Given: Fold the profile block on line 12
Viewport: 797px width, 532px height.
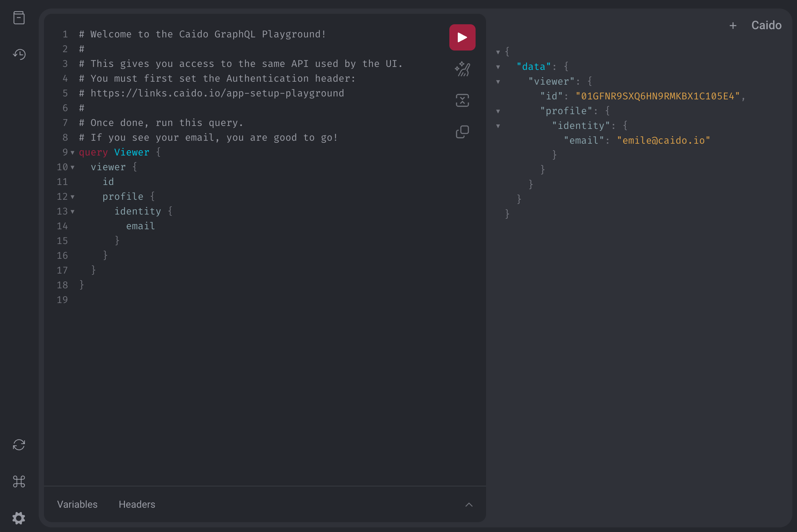Looking at the screenshot, I should tap(72, 197).
